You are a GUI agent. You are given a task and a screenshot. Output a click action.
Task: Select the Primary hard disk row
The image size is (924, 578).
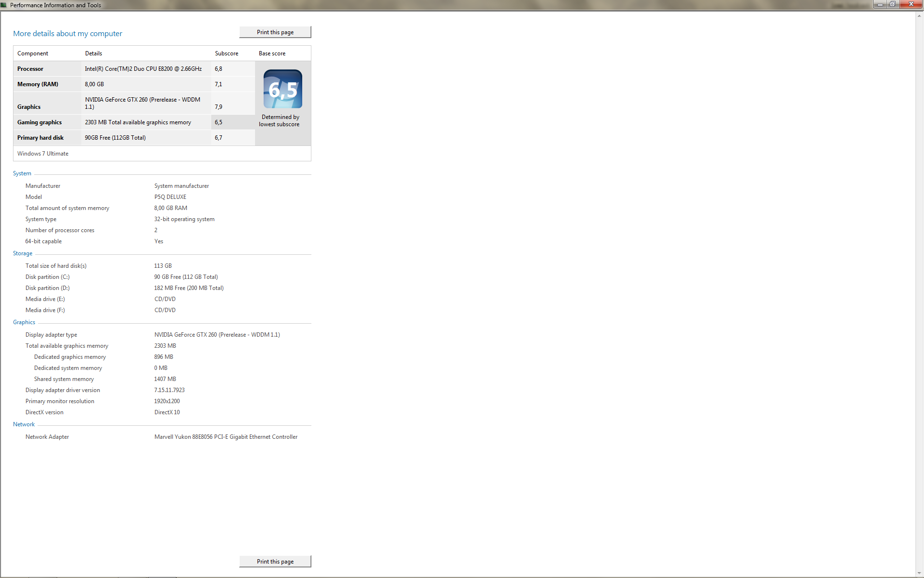tap(40, 138)
